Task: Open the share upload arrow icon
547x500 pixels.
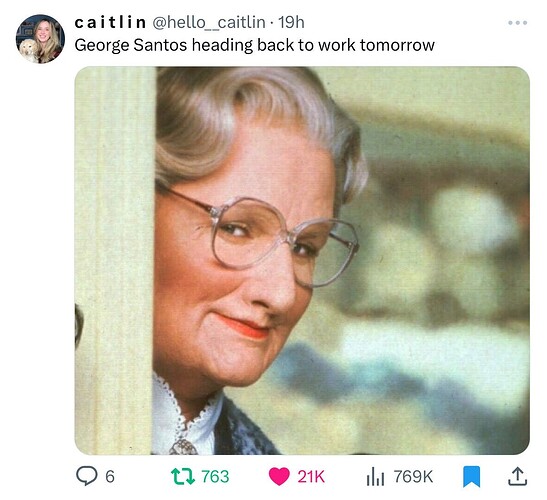Action: pyautogui.click(x=517, y=476)
